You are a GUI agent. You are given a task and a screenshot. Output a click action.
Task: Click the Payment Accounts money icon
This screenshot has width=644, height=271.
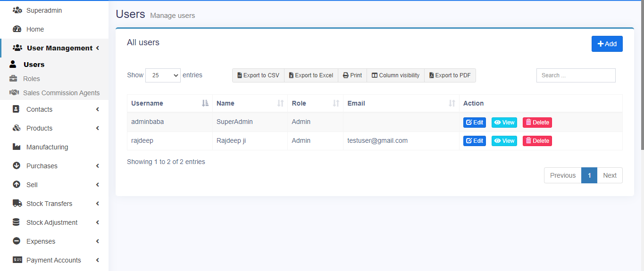(17, 260)
